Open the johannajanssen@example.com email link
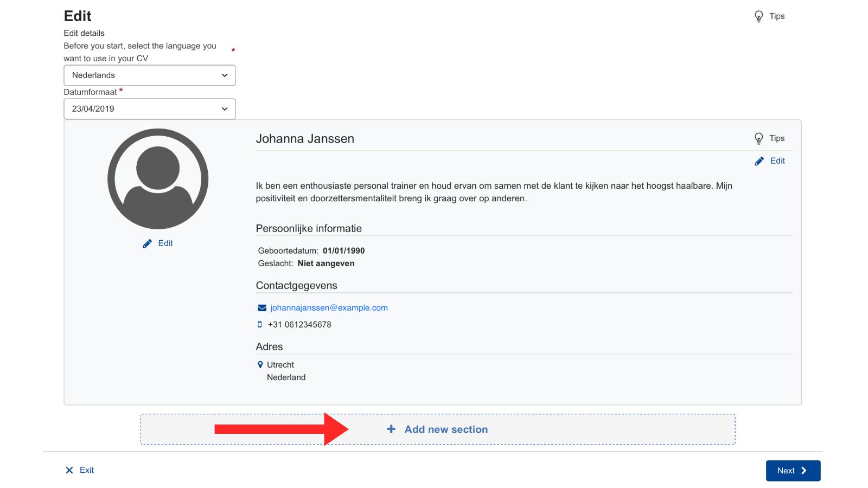Screen dimensions: 868x488 click(x=329, y=308)
